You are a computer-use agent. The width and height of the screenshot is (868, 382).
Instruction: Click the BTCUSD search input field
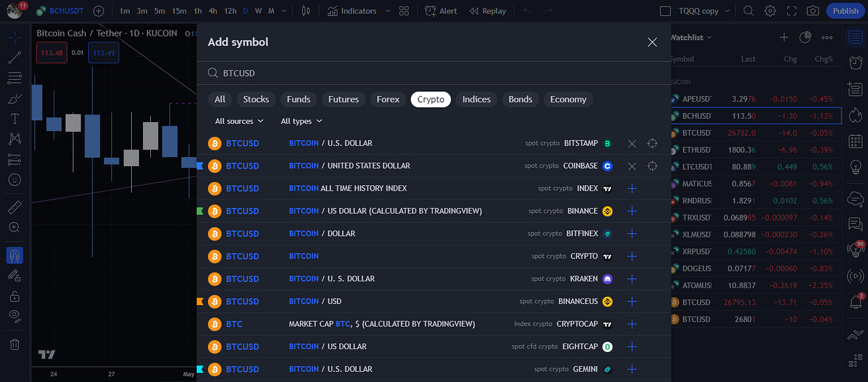point(434,73)
